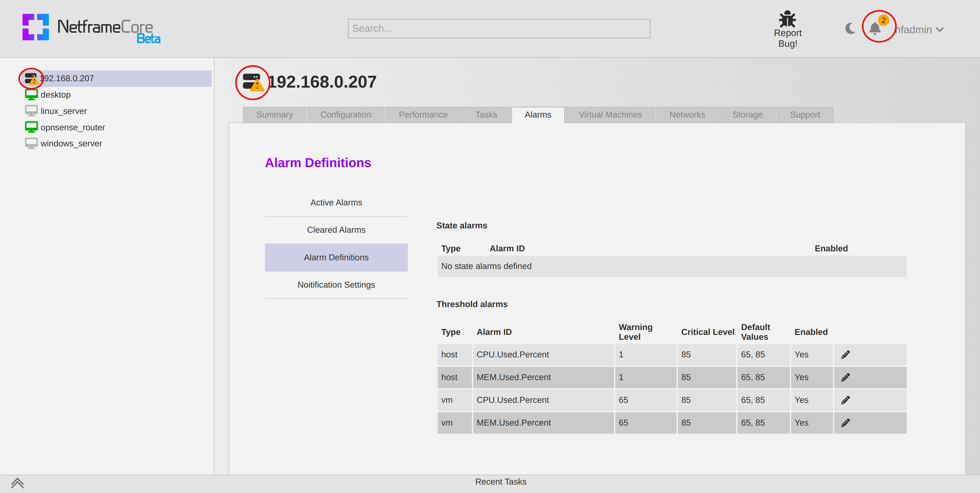The image size is (980, 493).
Task: Edit the host MEM.Used.Percent alarm
Action: 845,377
